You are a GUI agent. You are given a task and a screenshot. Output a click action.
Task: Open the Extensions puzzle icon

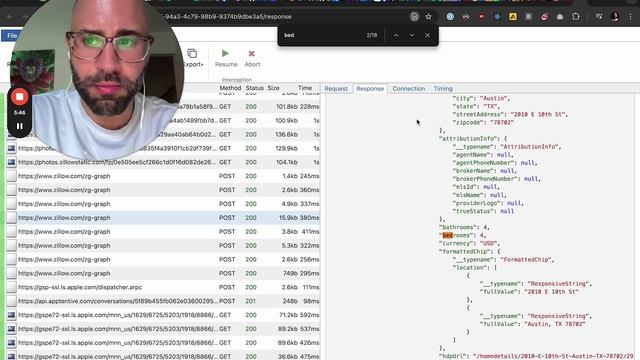(576, 17)
